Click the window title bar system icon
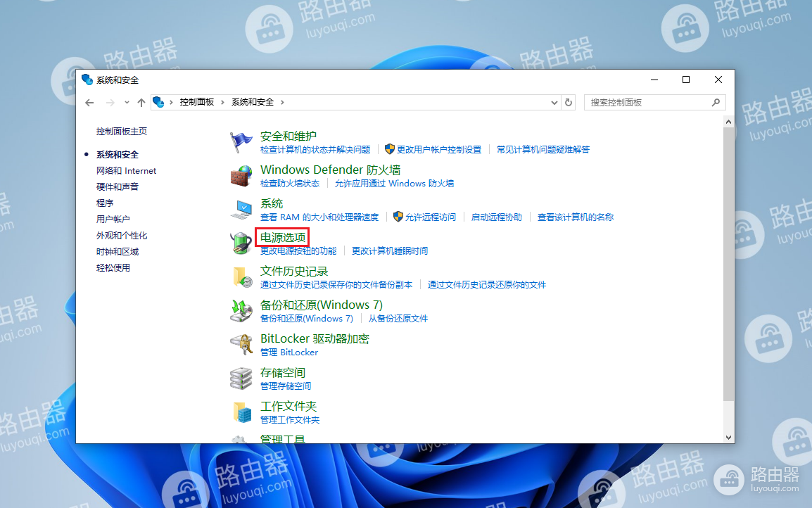The image size is (812, 508). pos(87,80)
